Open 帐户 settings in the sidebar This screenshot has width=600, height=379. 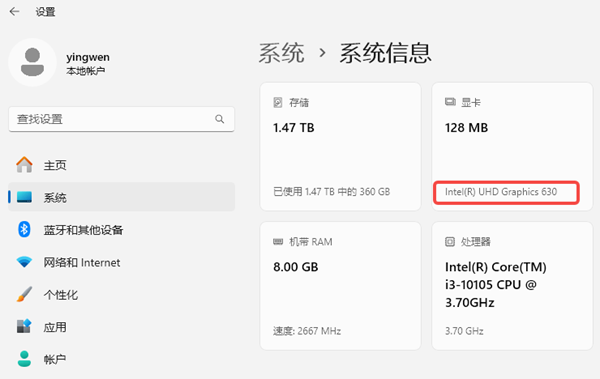121,359
